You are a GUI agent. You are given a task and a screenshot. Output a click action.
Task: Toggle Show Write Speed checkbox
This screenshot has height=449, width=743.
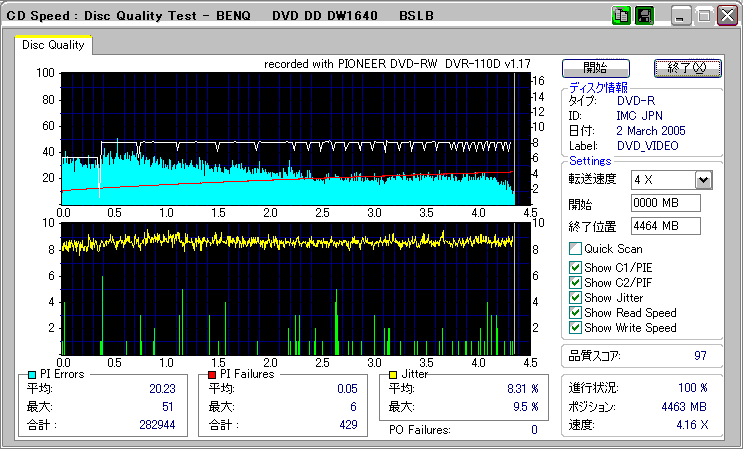click(575, 328)
